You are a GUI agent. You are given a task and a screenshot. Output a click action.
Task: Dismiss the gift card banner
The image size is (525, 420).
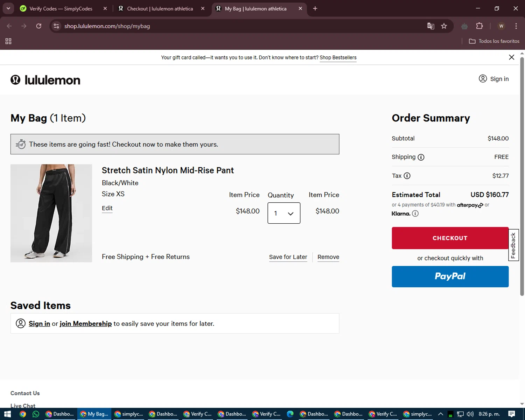[x=511, y=57]
